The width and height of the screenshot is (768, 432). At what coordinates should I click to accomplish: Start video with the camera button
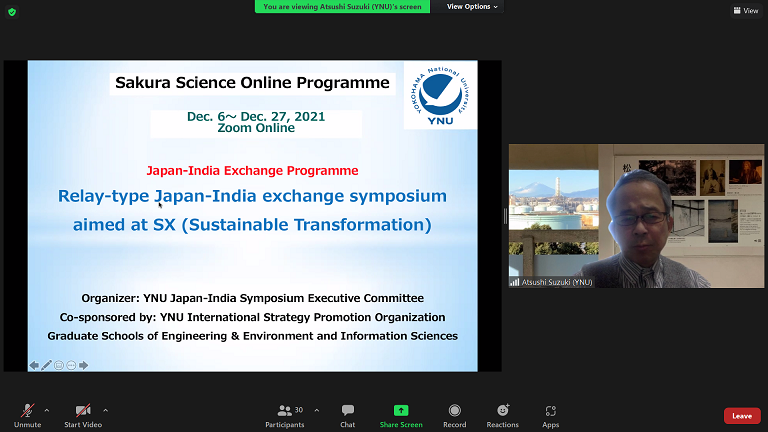[84, 414]
